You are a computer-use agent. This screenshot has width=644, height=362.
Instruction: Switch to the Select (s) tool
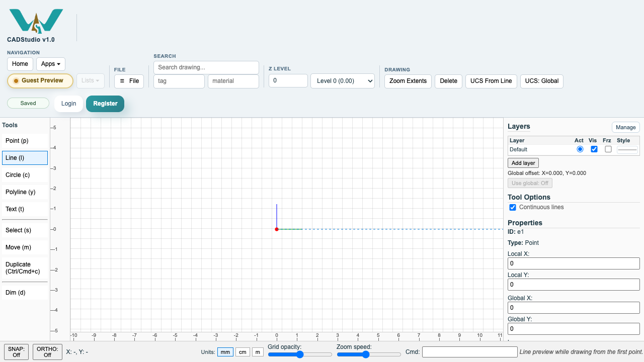[25, 230]
